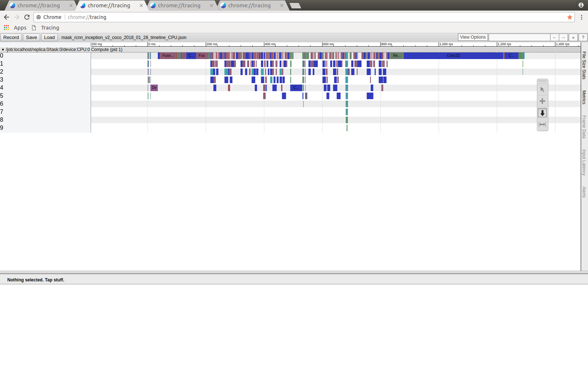Screen dimensions: 588x374
Task: Select the pan tool
Action: point(542,101)
